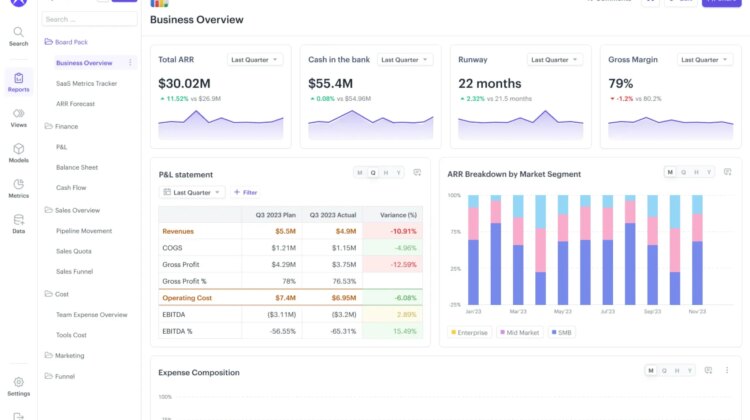The height and width of the screenshot is (420, 750).
Task: Open the P&L report under Finance
Action: pyautogui.click(x=62, y=147)
